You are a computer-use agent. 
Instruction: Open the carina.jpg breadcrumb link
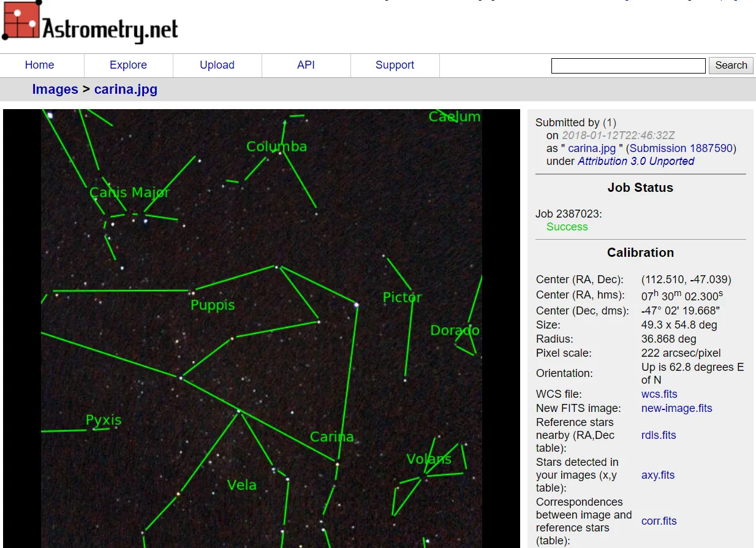(x=126, y=89)
